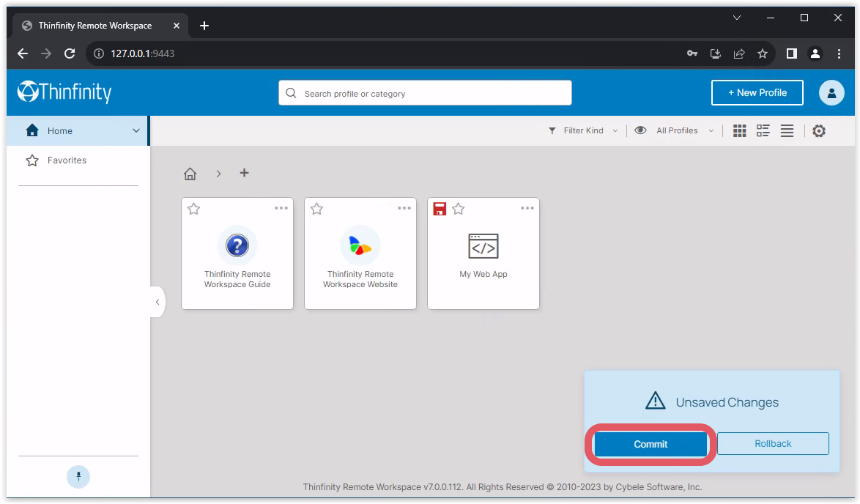This screenshot has width=860, height=504.
Task: Bookmark this tab with the star icon
Action: [x=763, y=53]
